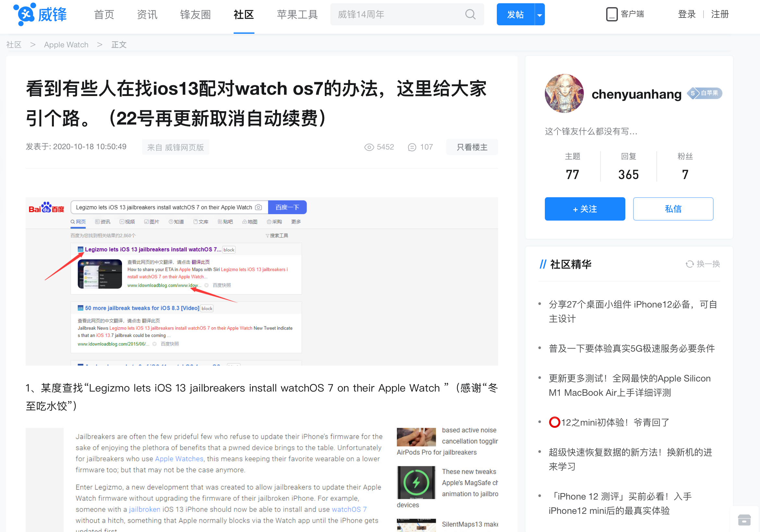The height and width of the screenshot is (532, 760).
Task: Click the 私信 button
Action: (674, 208)
